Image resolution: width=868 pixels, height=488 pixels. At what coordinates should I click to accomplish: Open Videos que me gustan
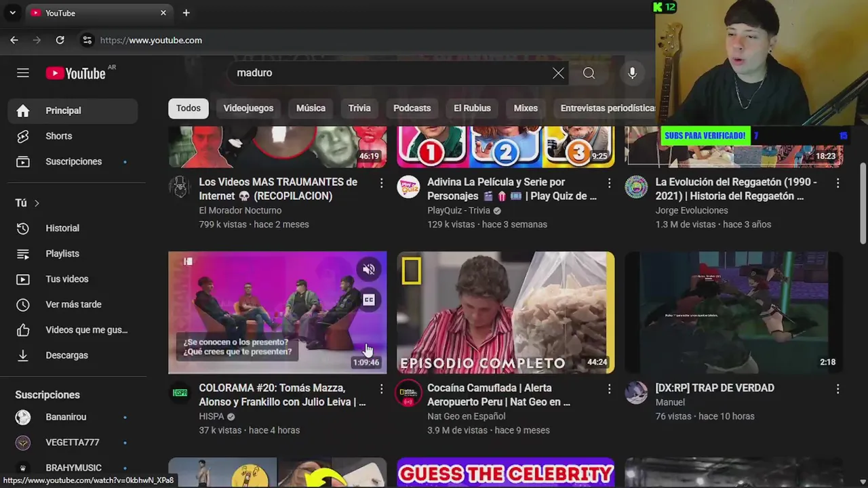[x=73, y=330]
